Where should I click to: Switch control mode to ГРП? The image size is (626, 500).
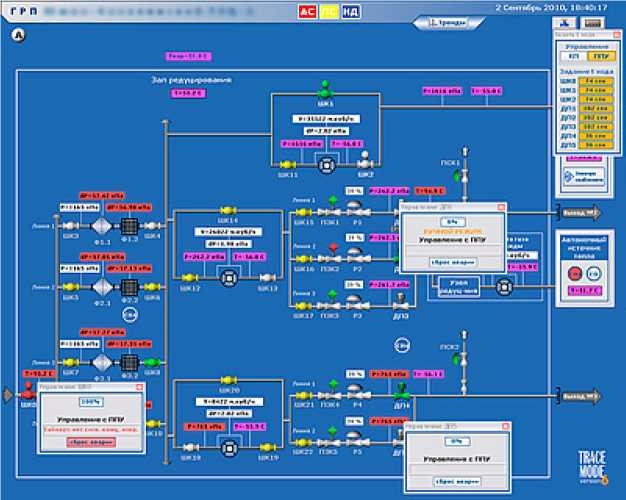click(x=601, y=57)
